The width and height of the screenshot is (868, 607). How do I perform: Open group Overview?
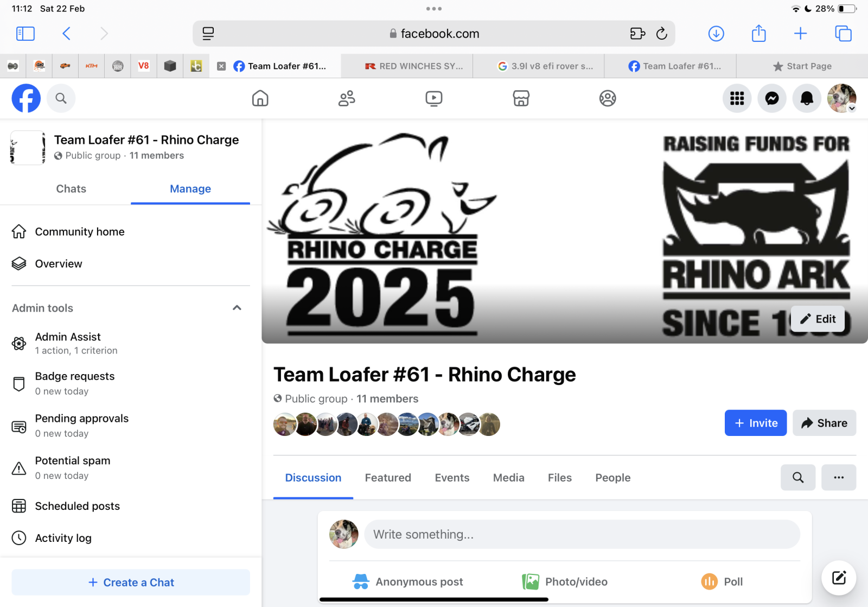[131, 264]
